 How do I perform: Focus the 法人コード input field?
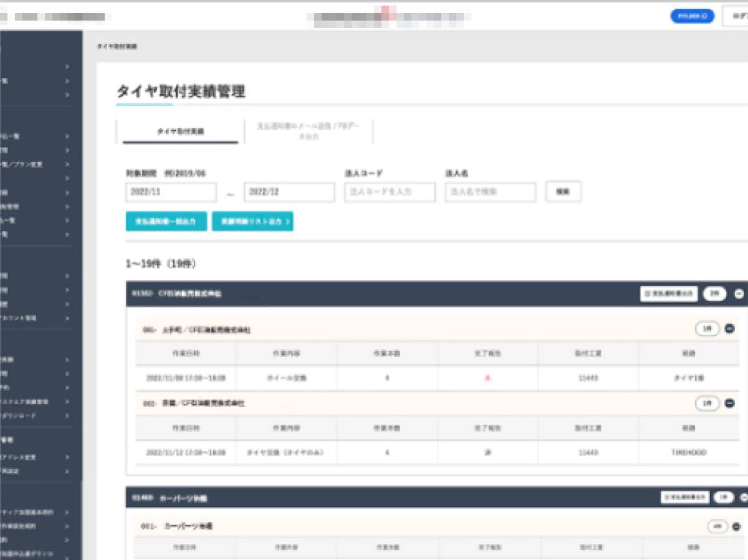point(390,192)
